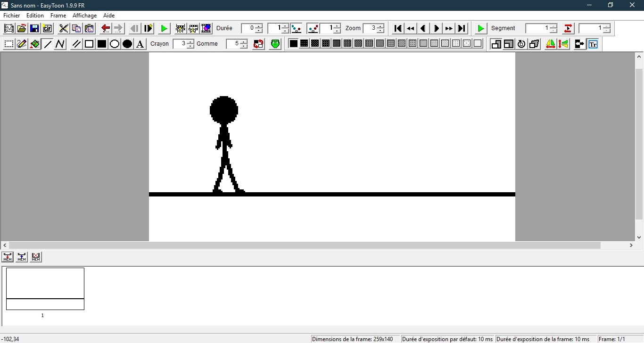Click the Undo red arrow icon

[x=105, y=28]
